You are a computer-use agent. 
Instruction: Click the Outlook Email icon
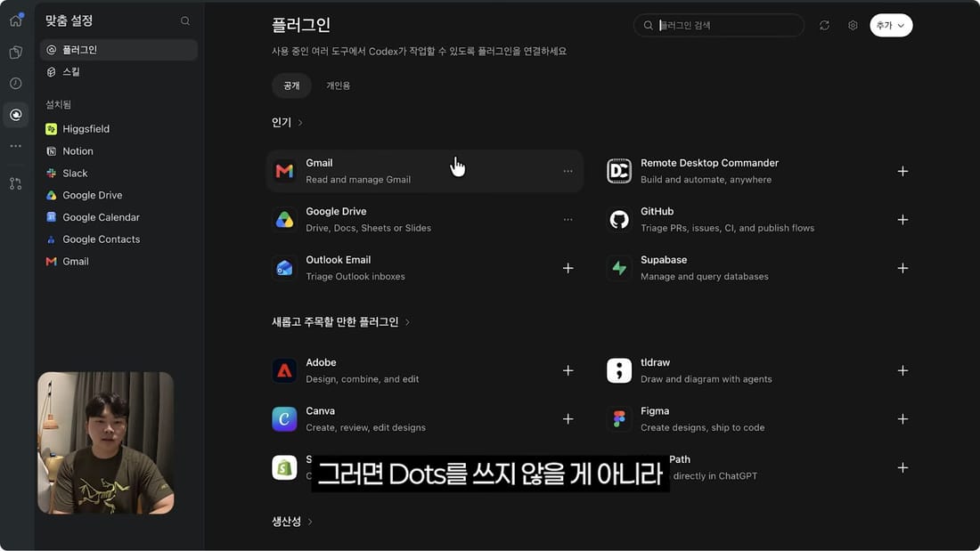pos(284,268)
